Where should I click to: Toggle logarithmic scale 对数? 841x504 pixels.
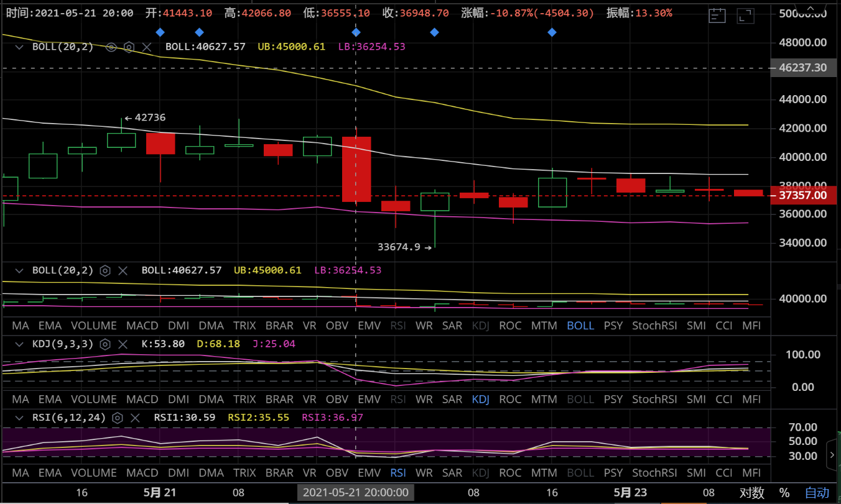[751, 493]
